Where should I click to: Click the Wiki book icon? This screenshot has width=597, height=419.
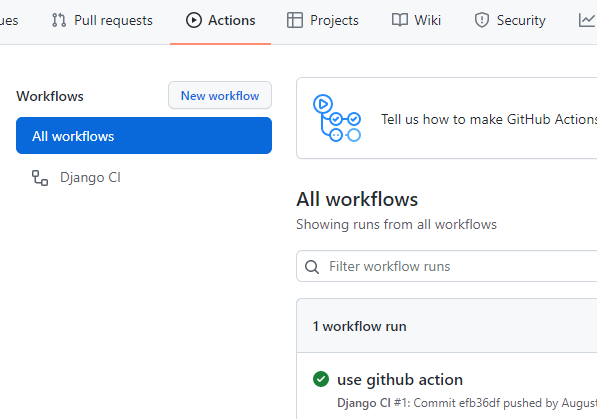point(400,20)
